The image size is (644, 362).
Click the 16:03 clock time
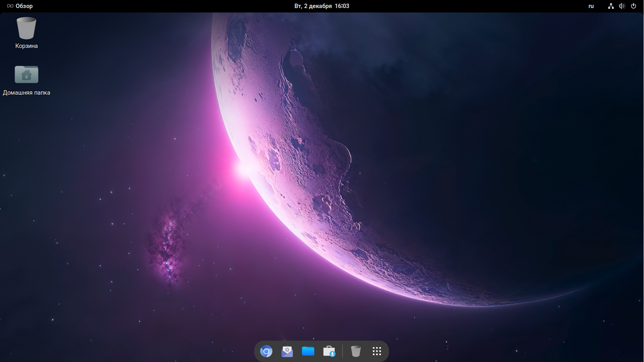click(342, 6)
